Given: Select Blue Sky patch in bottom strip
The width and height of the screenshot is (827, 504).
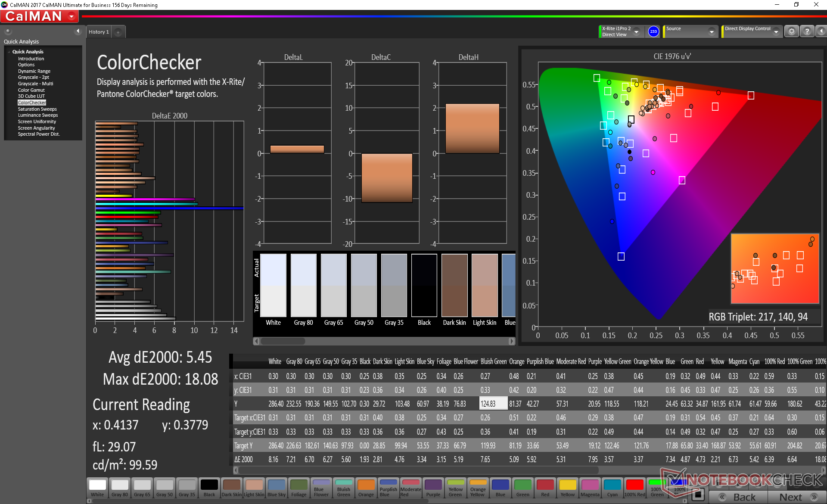Looking at the screenshot, I should [277, 488].
